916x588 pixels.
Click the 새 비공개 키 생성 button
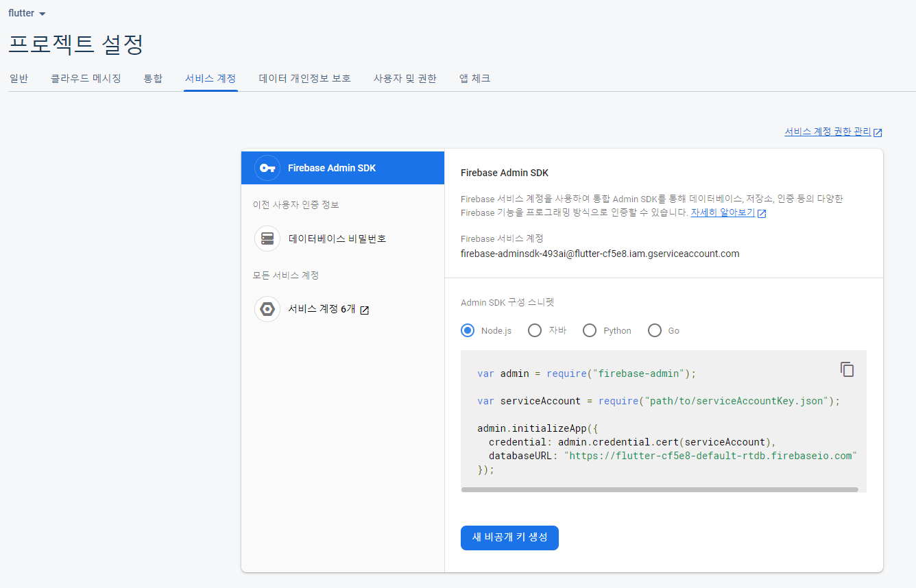[509, 537]
